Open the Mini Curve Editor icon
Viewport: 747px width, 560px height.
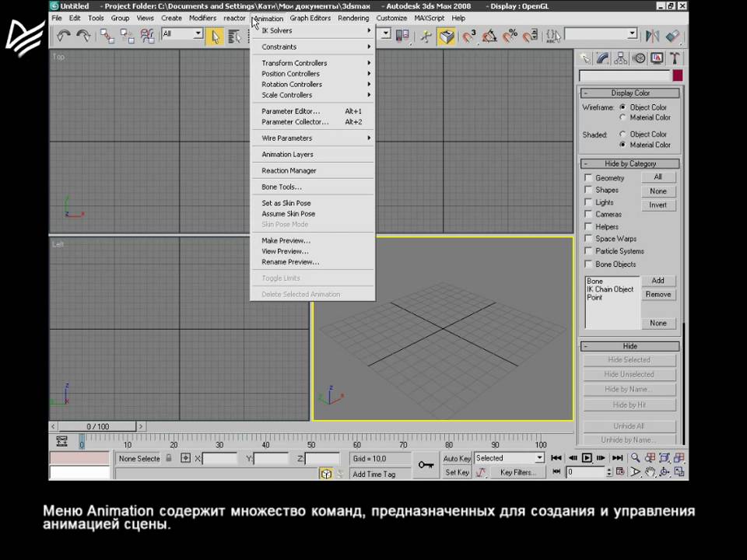tap(61, 441)
